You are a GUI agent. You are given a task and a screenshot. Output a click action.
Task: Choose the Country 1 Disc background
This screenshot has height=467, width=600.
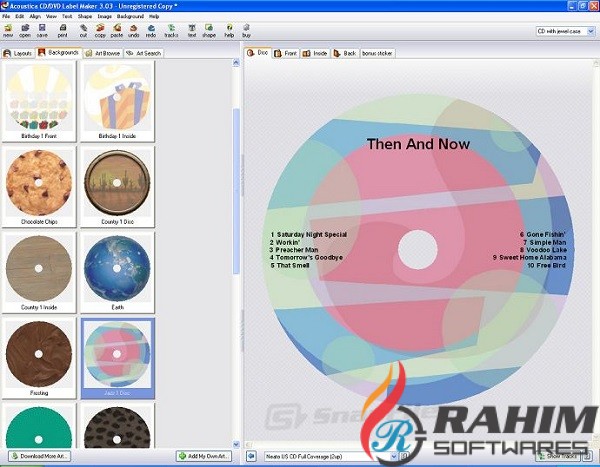tap(117, 187)
